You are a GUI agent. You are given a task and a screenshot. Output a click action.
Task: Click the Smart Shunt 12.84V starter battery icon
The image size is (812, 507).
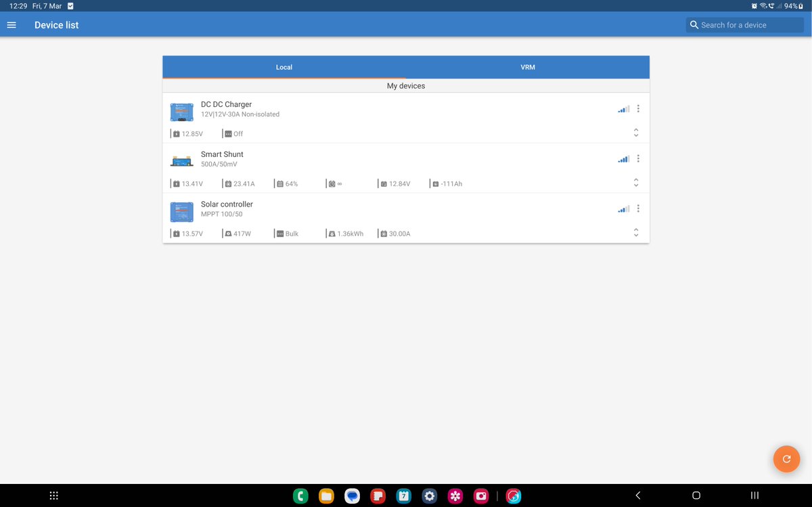pos(384,184)
